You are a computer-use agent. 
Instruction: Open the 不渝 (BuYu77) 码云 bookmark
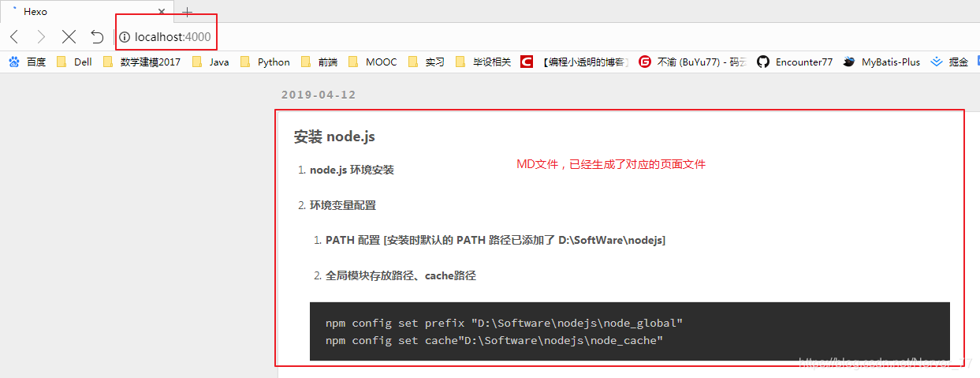(x=692, y=62)
